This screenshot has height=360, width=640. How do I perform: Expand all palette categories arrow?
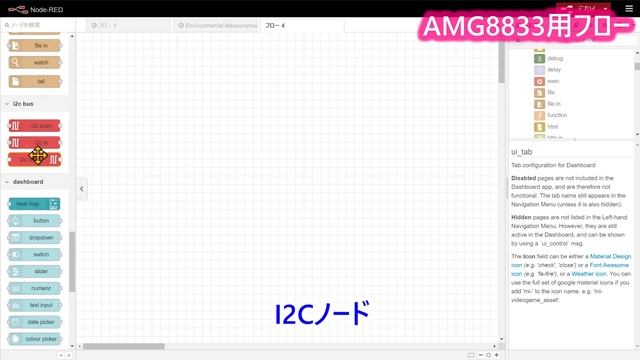(69, 355)
